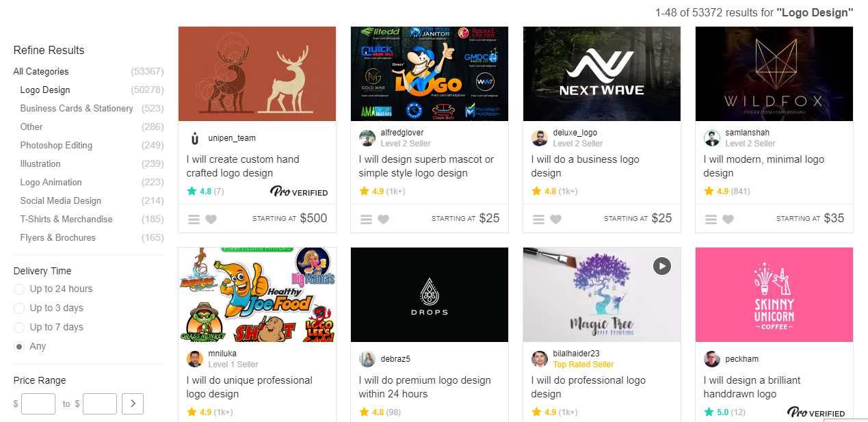Open the gig titled 'I will do a business logo design'
The image size is (868, 422).
point(586,166)
